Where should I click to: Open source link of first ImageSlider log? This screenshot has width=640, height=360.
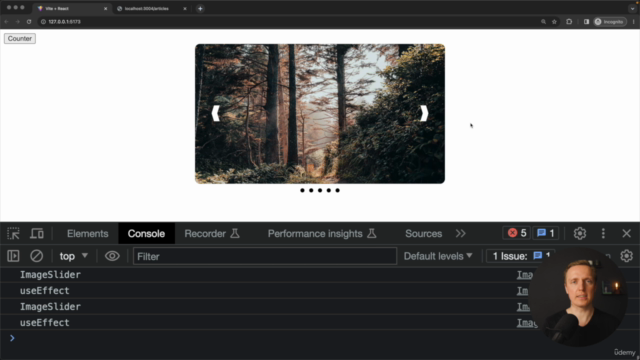pyautogui.click(x=525, y=275)
